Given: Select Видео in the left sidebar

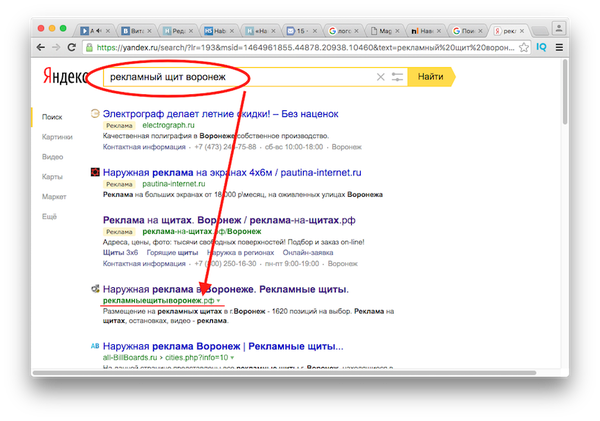Looking at the screenshot, I should pyautogui.click(x=52, y=157).
